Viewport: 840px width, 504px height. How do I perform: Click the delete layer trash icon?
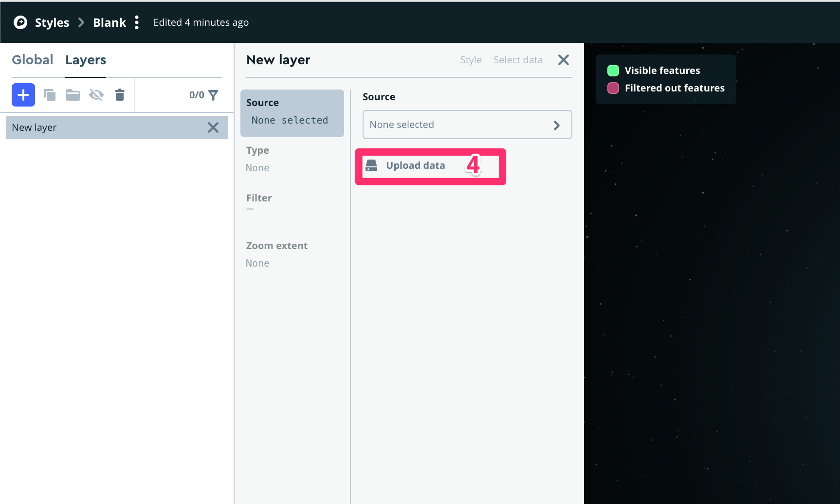click(120, 95)
